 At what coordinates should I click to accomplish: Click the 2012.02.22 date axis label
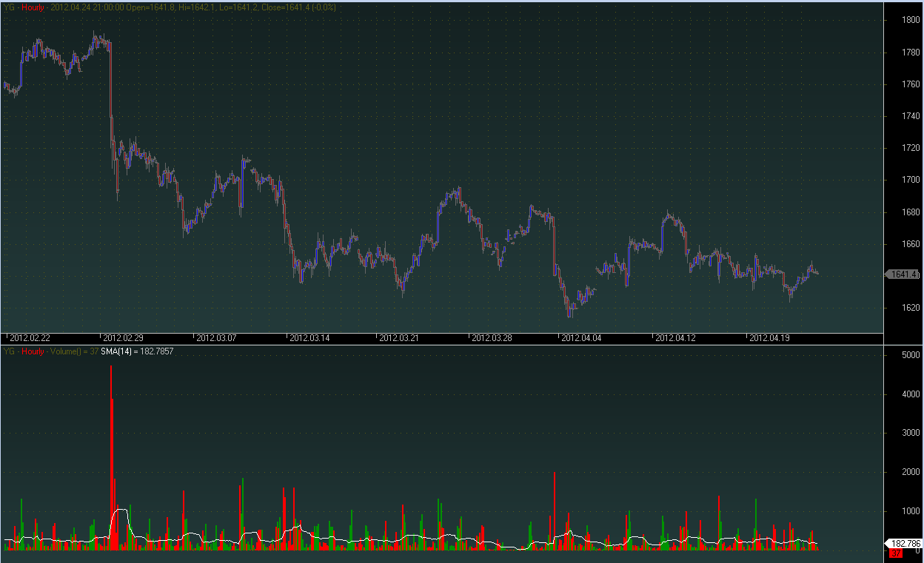click(x=30, y=338)
